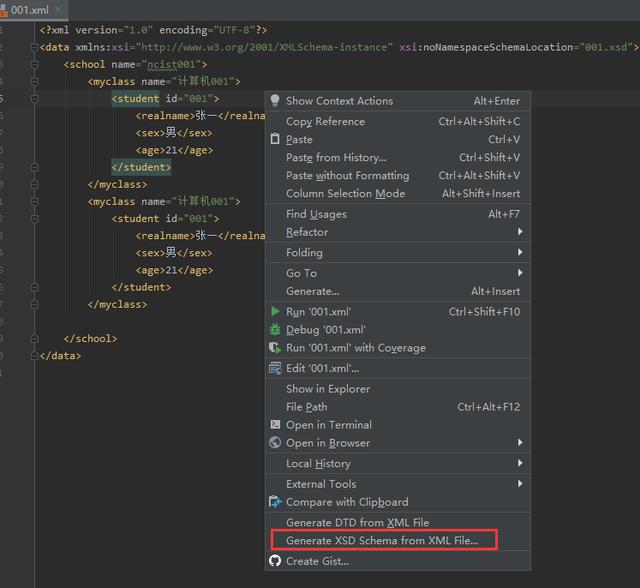Viewport: 640px width, 588px height.
Task: Click the coverage shield icon for Run with Coverage
Action: click(x=275, y=348)
